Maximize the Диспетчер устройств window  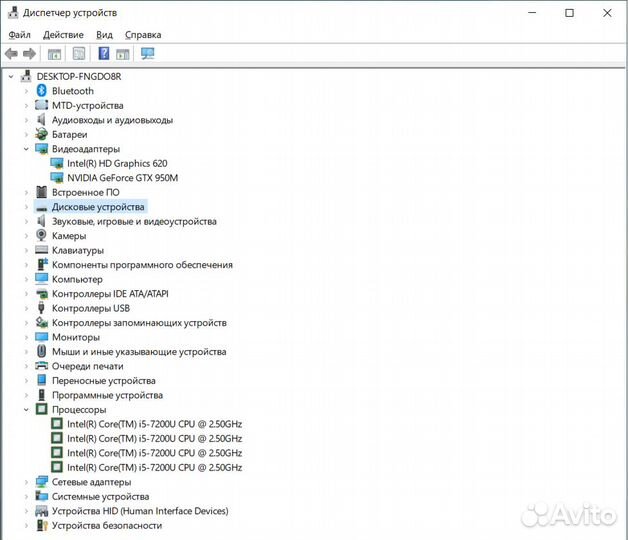tap(569, 13)
